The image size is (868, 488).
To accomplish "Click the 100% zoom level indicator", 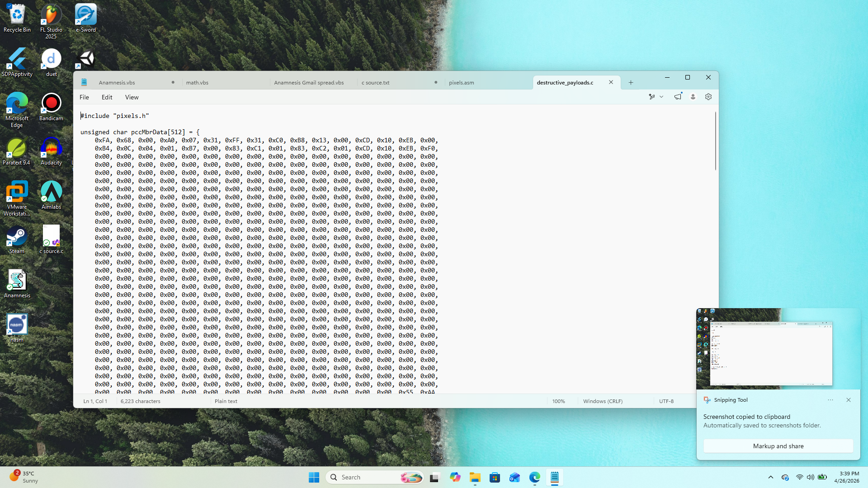I will (x=558, y=401).
